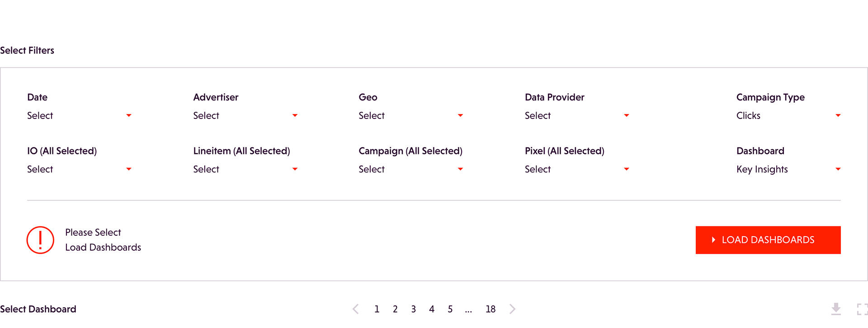Image resolution: width=868 pixels, height=328 pixels.
Task: Select dashboard page 5
Action: 450,309
